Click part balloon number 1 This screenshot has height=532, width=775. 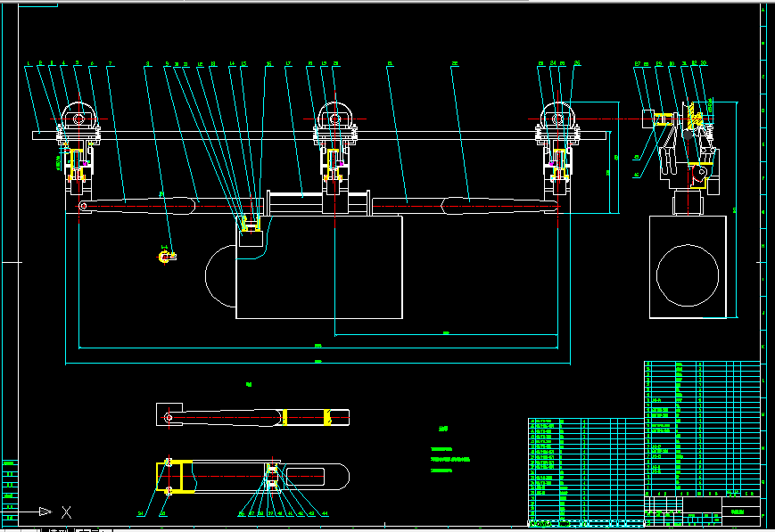[29, 63]
